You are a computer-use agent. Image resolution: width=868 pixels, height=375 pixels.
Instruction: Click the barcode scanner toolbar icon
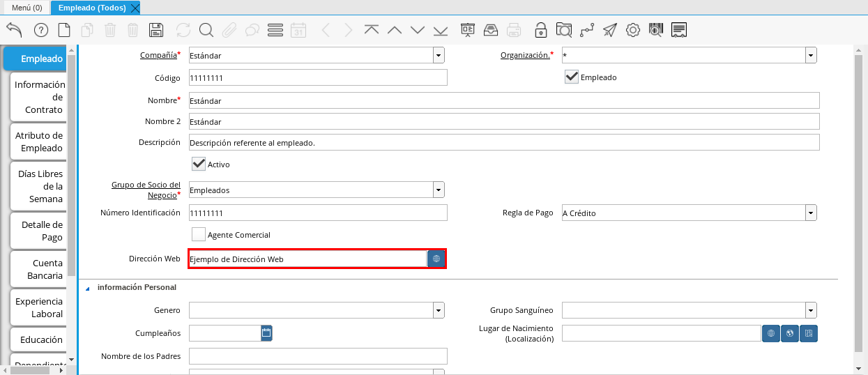pyautogui.click(x=655, y=29)
